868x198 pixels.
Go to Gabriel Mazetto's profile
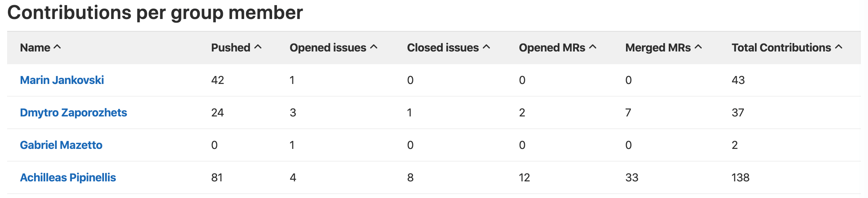coord(61,145)
